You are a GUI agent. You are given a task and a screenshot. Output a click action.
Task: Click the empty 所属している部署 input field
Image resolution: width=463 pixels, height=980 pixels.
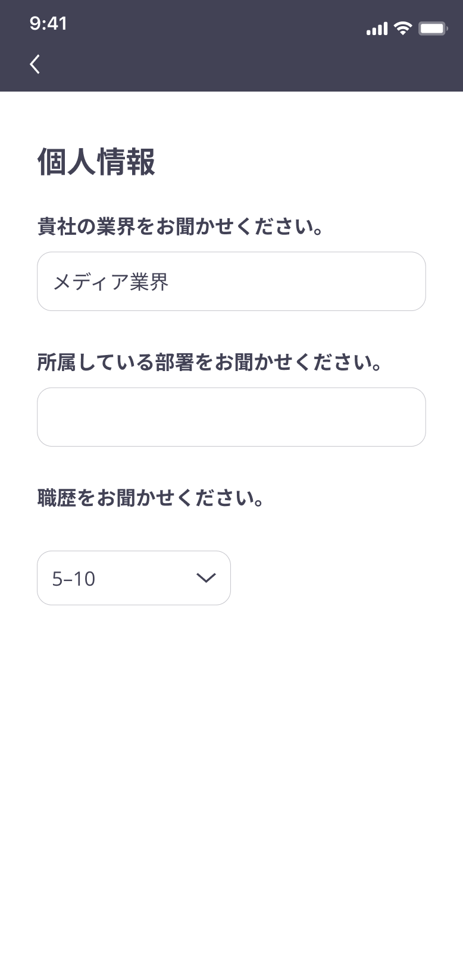click(232, 417)
